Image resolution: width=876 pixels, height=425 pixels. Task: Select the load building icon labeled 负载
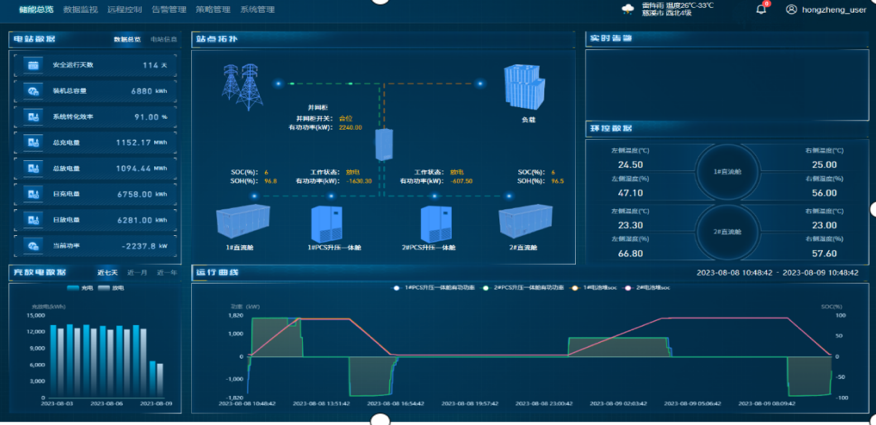click(526, 88)
